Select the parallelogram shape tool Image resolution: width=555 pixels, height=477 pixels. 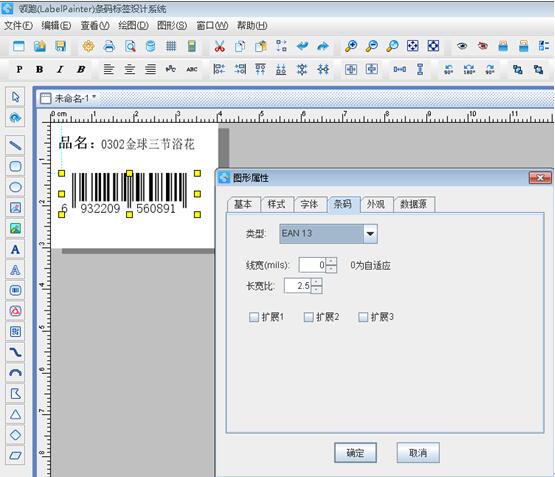pyautogui.click(x=15, y=455)
